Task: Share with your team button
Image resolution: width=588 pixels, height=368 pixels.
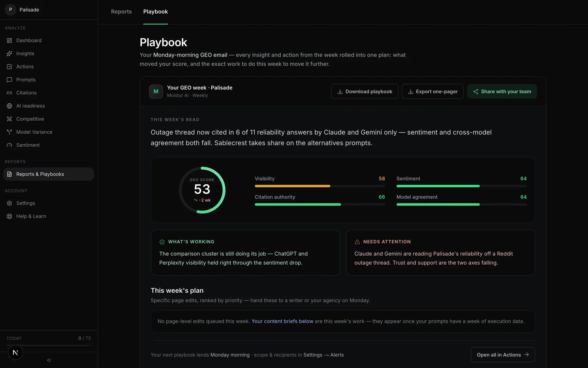Action: (x=502, y=92)
